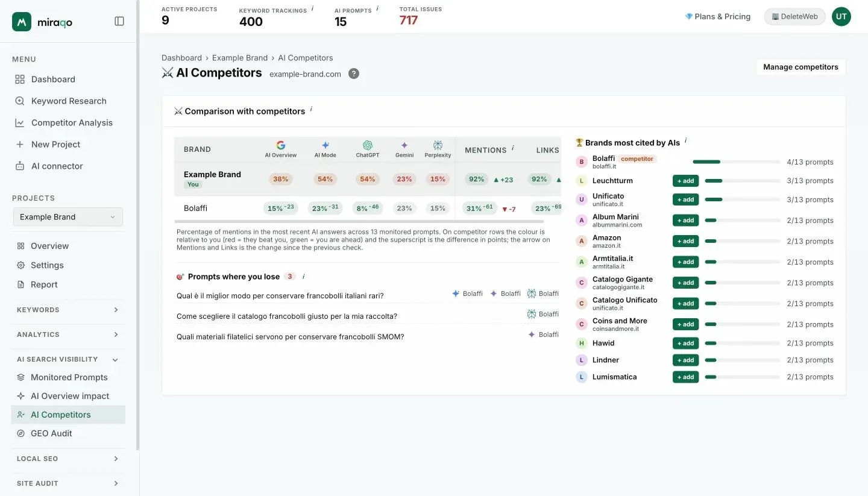Click the Google AI Overview column icon

281,145
